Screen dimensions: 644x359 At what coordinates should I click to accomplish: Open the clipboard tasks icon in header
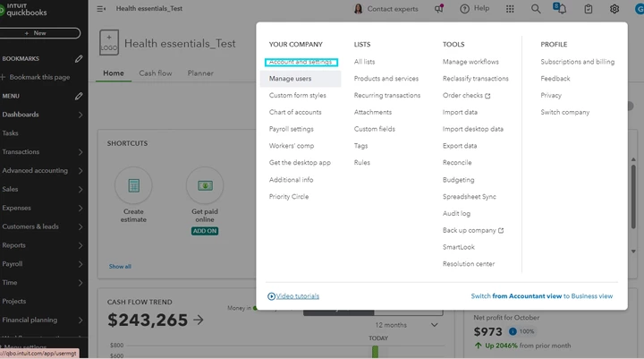(x=589, y=9)
